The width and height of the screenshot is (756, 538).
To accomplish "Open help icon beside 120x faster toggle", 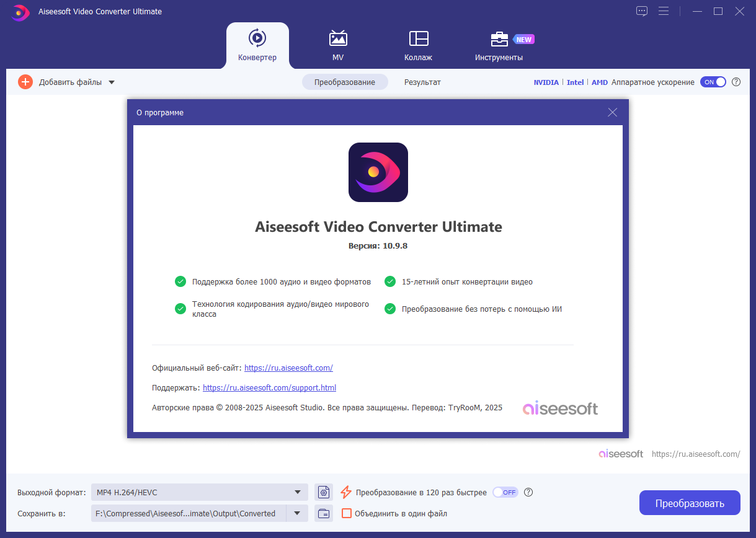I will (x=528, y=492).
